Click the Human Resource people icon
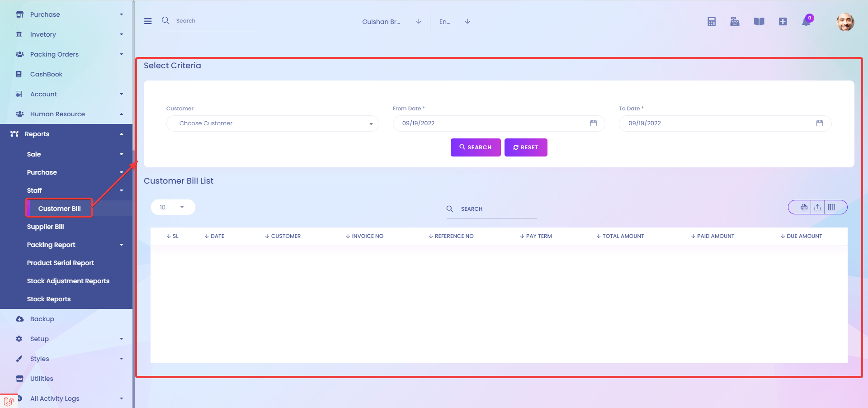868x408 pixels. [19, 114]
